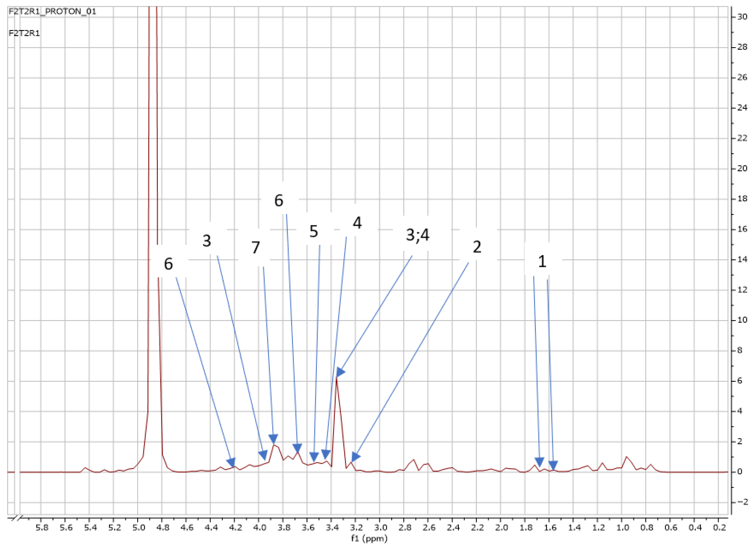This screenshot has width=756, height=548.
Task: Select the small peak near 0.95 ppm
Action: point(627,457)
